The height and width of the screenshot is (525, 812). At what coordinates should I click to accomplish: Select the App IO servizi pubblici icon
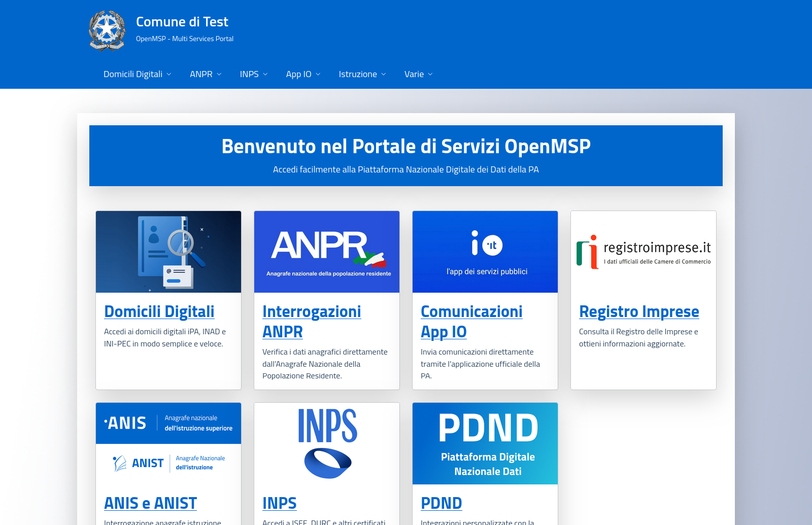point(485,251)
